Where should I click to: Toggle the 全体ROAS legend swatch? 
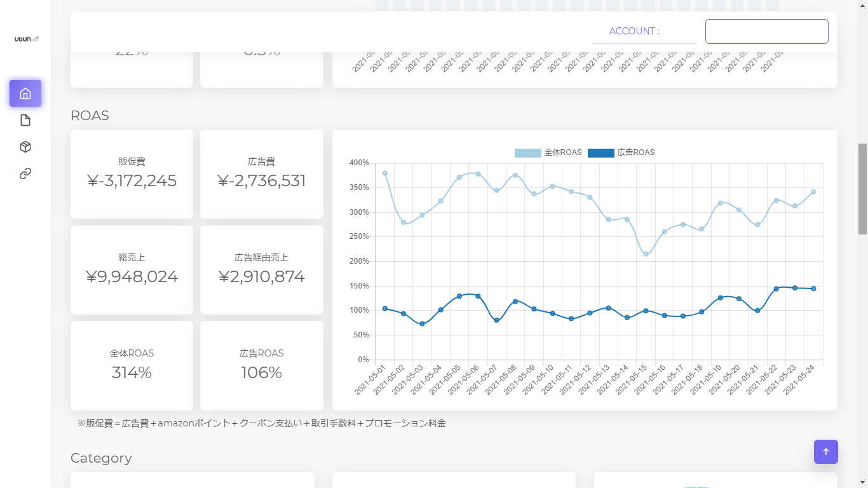click(528, 152)
